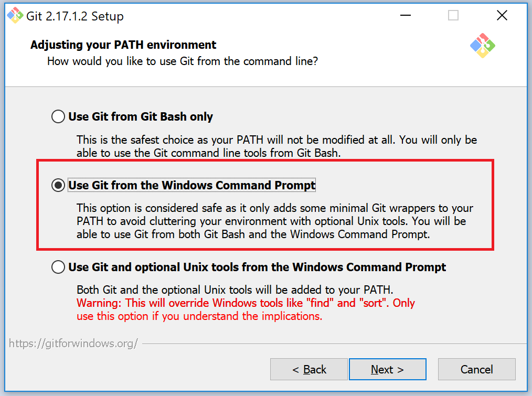Cancel the Git setup wizard
The height and width of the screenshot is (396, 532).
click(476, 369)
